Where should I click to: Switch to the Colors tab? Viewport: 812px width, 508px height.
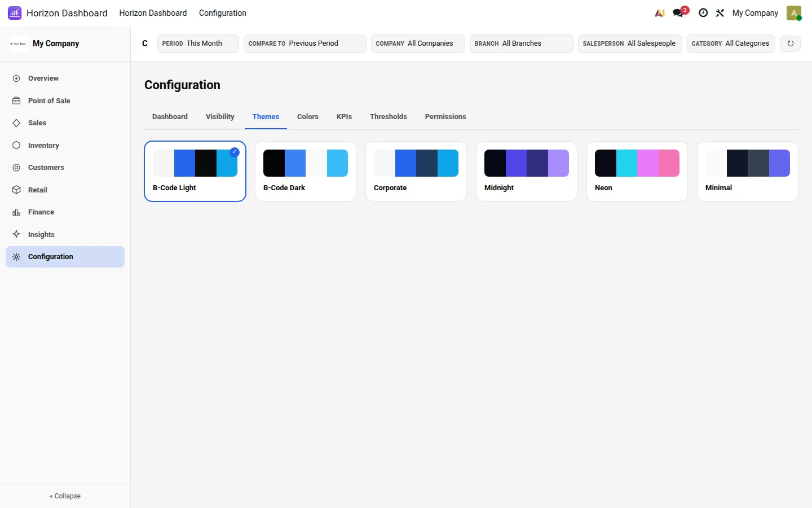(308, 117)
